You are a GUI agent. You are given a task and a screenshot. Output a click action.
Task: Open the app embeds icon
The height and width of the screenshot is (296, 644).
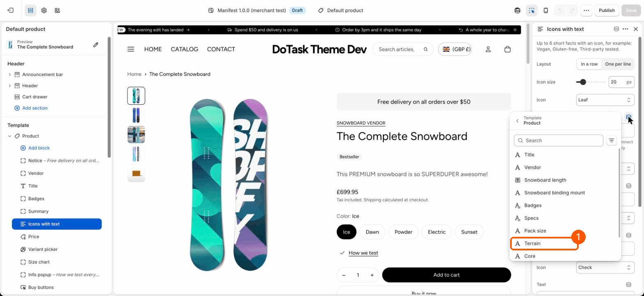click(x=57, y=10)
